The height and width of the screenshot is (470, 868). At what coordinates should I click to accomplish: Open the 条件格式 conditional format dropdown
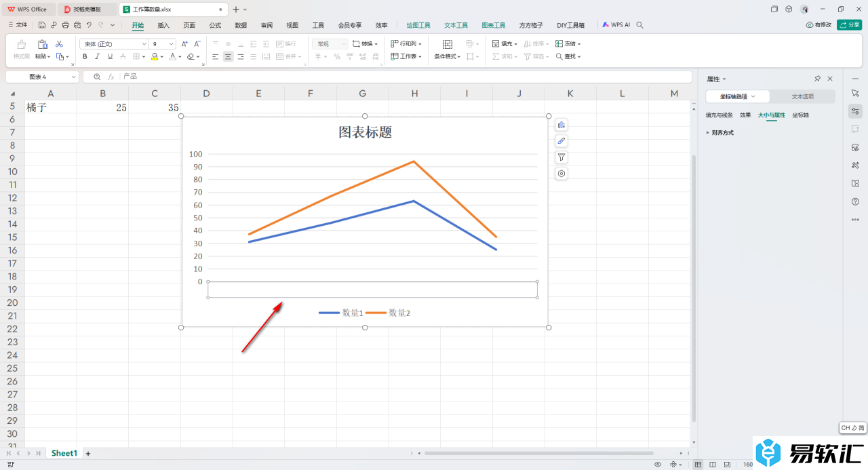(x=448, y=56)
